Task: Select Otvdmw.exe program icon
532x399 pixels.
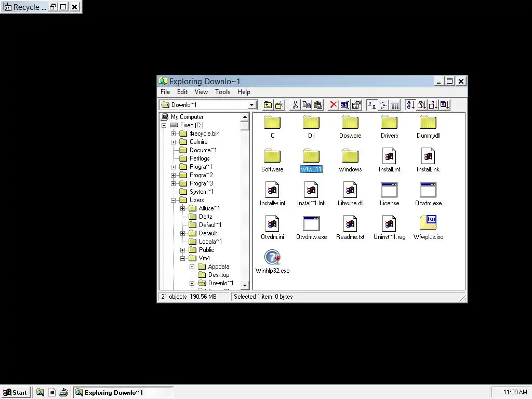Action: click(x=311, y=228)
